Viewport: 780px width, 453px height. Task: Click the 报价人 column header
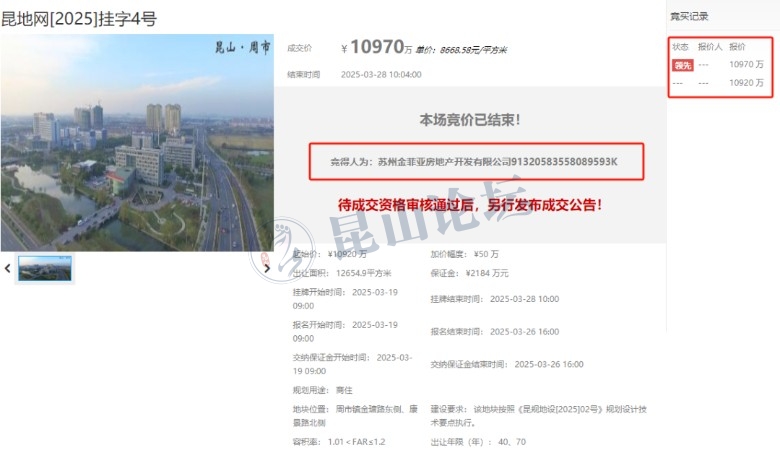(709, 47)
